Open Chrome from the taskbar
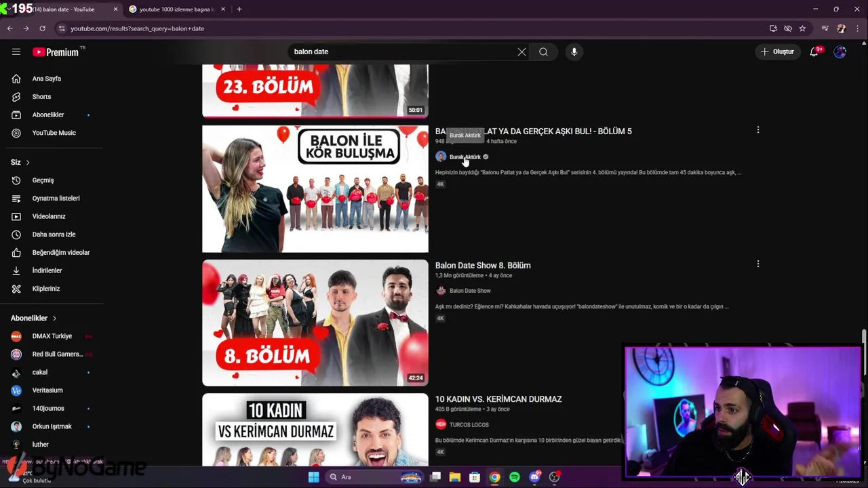The image size is (868, 488). [494, 477]
